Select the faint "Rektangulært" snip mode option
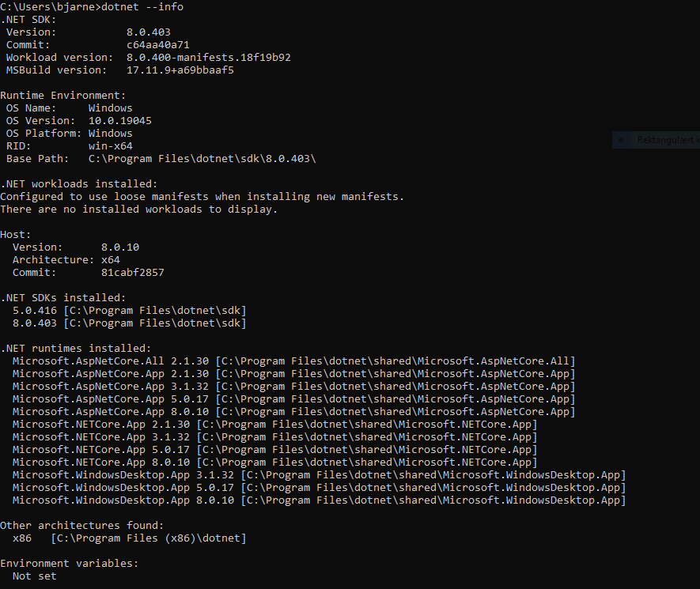 tap(668, 140)
